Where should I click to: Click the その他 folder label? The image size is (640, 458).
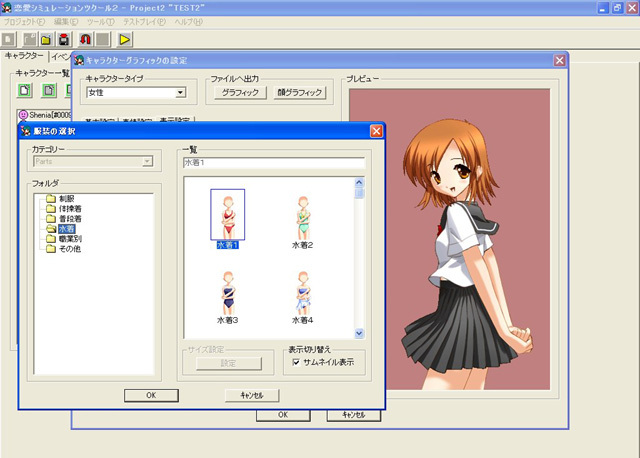point(70,249)
